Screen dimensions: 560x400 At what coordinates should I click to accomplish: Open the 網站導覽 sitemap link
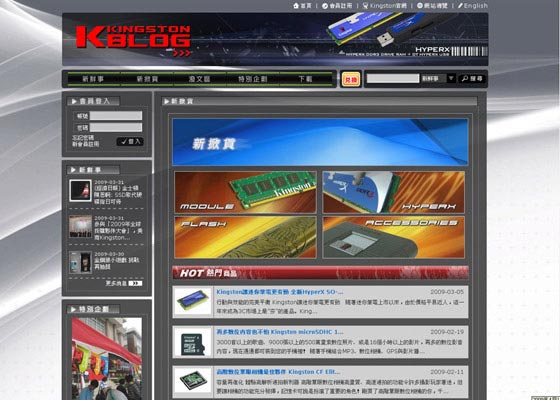(435, 6)
